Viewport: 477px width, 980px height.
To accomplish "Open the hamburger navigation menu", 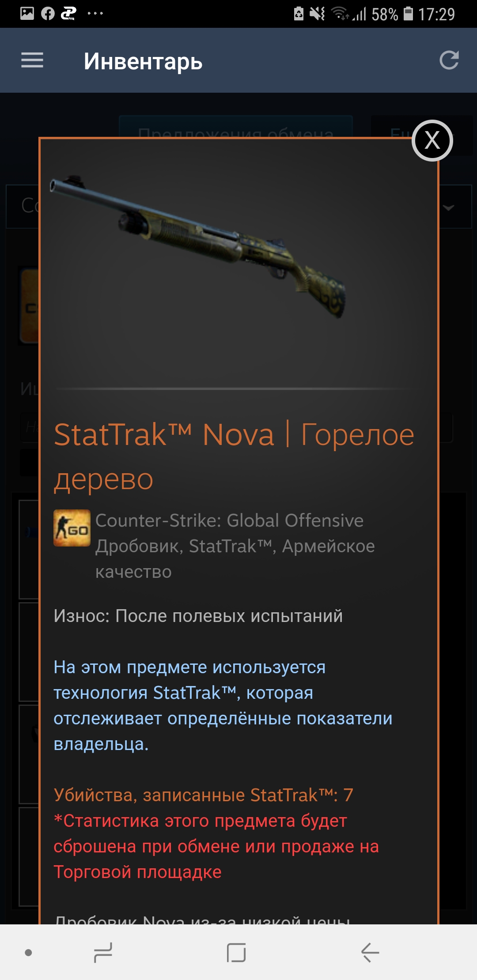I will click(32, 60).
